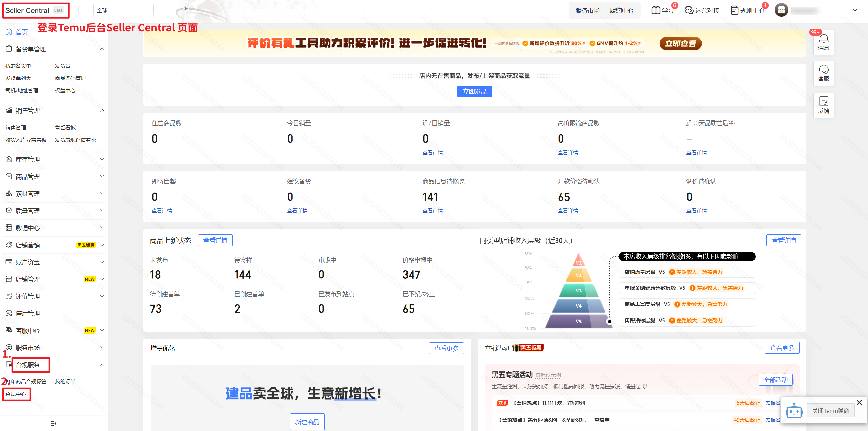Collapse sidebar with bottom menu-fold icon
This screenshot has height=431, width=868.
[x=53, y=423]
